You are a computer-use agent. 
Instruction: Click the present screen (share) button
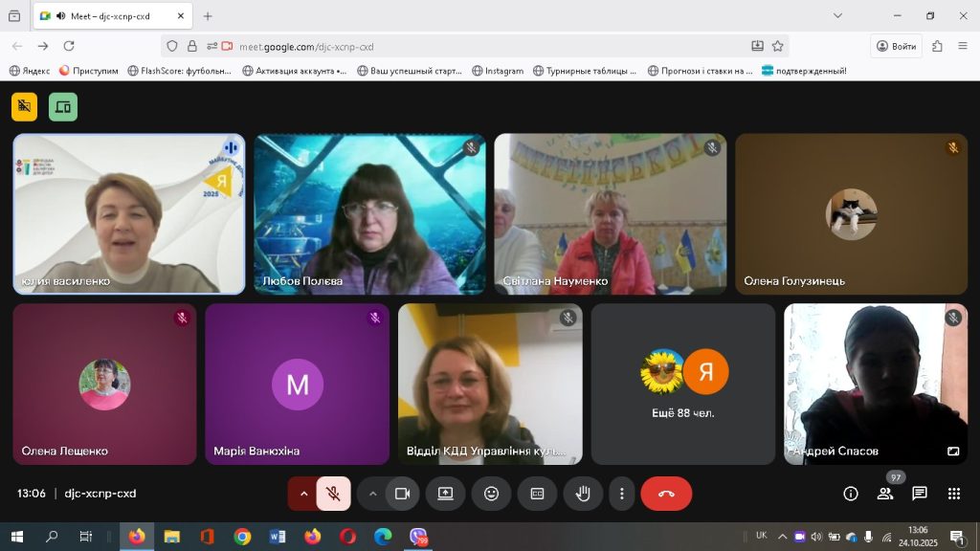(x=445, y=494)
